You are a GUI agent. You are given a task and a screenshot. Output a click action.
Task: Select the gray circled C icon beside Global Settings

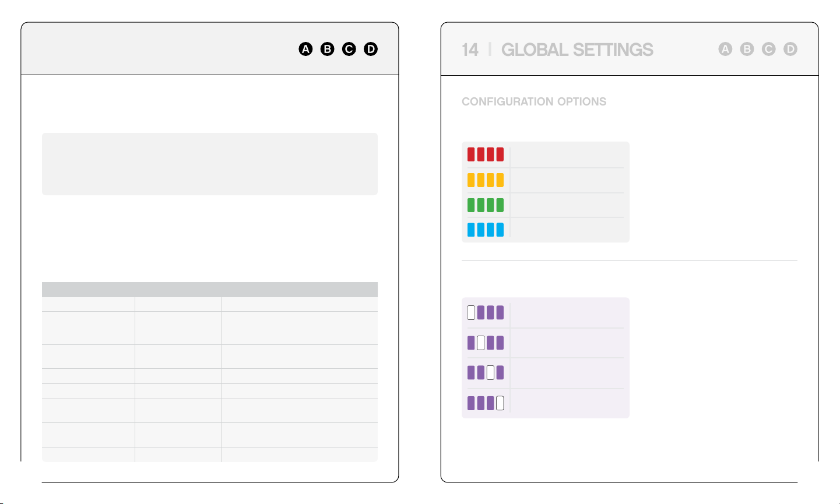769,50
